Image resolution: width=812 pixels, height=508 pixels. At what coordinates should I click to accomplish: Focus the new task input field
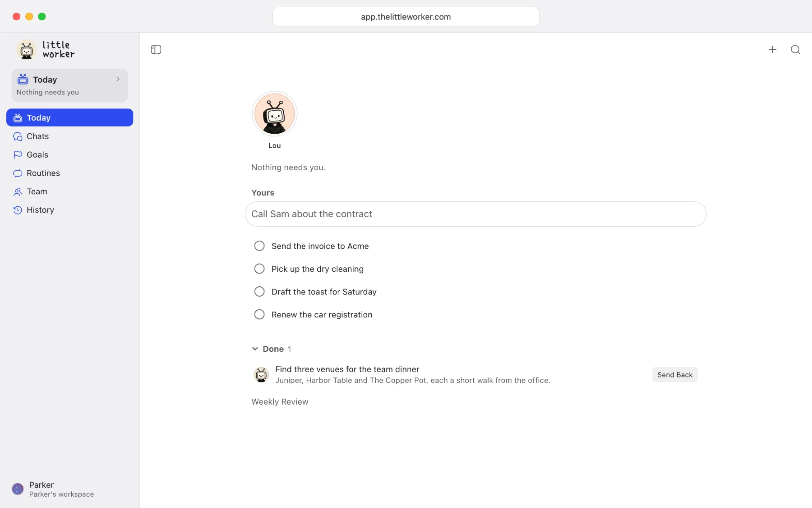(x=475, y=214)
